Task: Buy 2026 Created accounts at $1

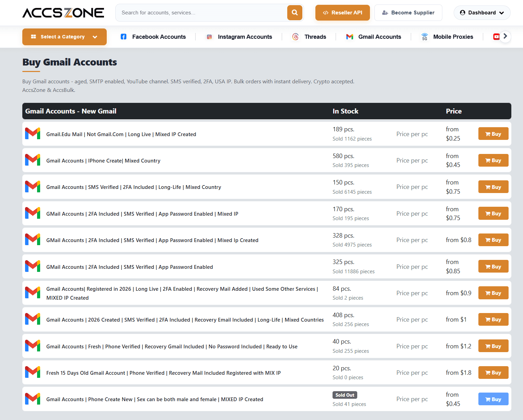Action: coord(493,319)
